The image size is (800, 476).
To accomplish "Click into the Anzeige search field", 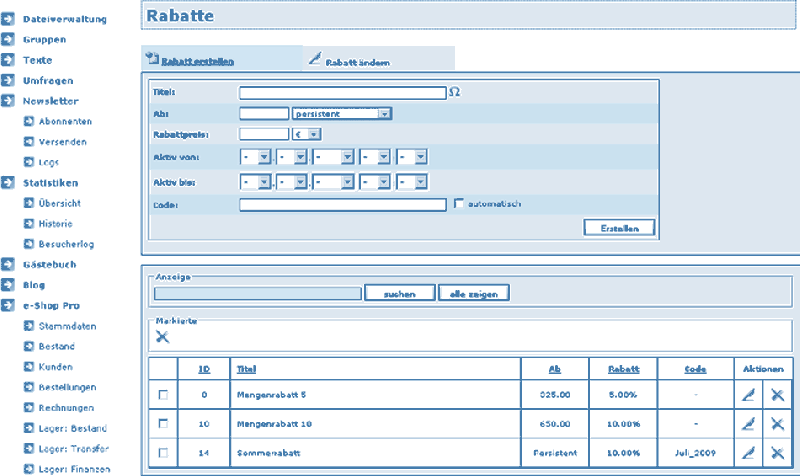I will (258, 293).
